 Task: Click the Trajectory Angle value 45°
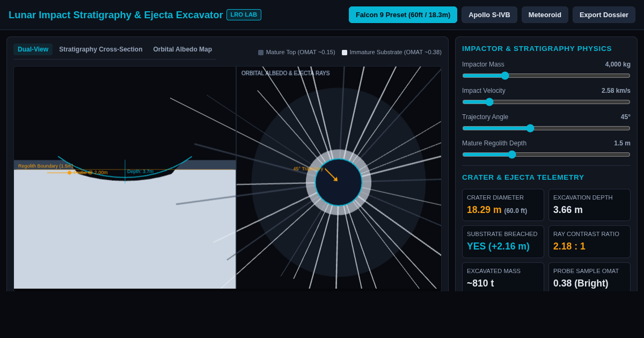pos(626,117)
